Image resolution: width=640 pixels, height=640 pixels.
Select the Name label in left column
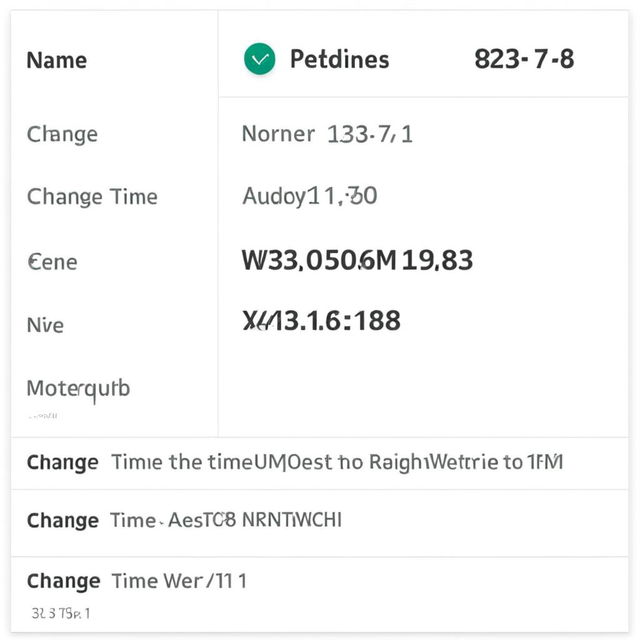[x=57, y=60]
